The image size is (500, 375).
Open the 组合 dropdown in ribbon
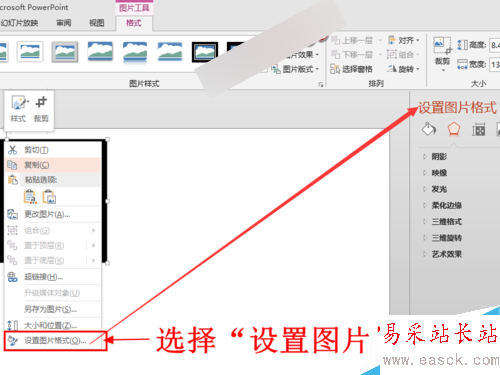[x=404, y=54]
